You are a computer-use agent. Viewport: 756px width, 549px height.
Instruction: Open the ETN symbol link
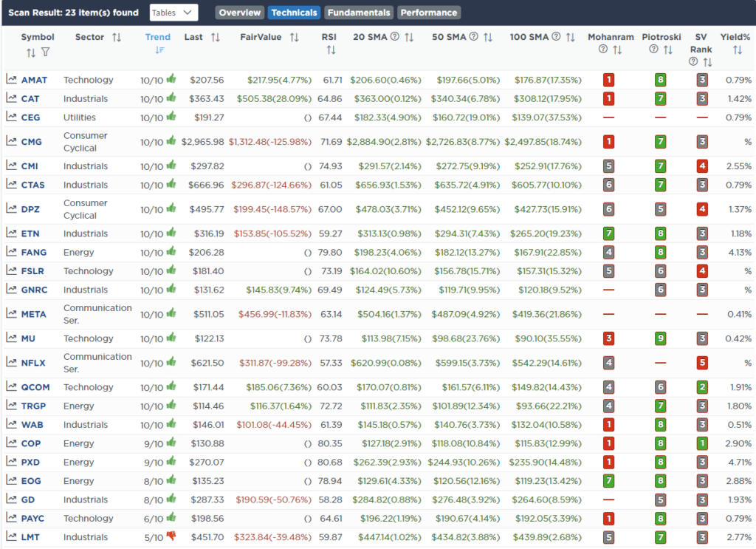point(30,233)
